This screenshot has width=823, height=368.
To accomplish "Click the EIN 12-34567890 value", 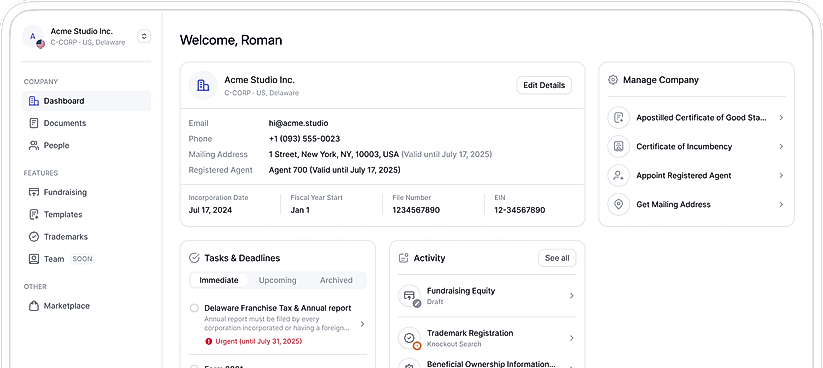I will click(x=520, y=210).
